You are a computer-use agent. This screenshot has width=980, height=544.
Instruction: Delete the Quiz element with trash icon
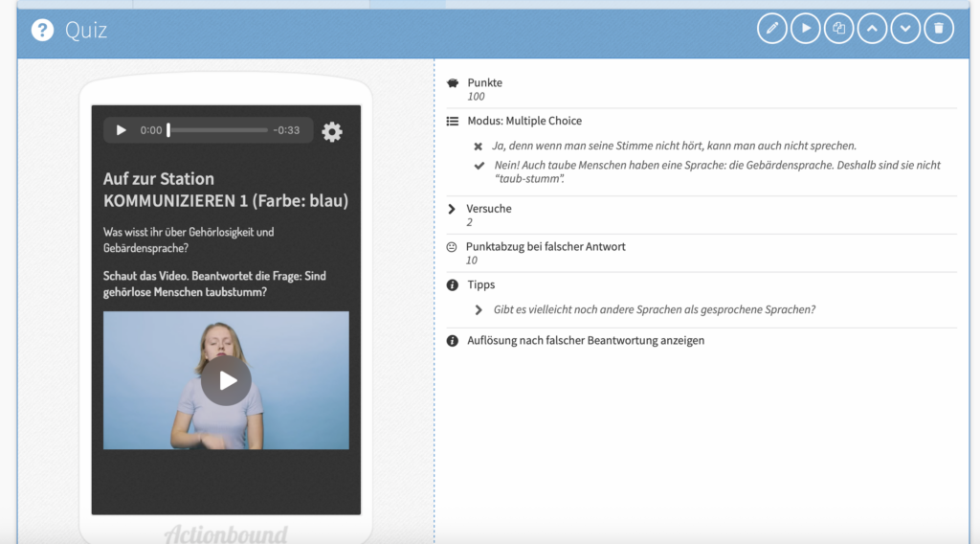(939, 29)
